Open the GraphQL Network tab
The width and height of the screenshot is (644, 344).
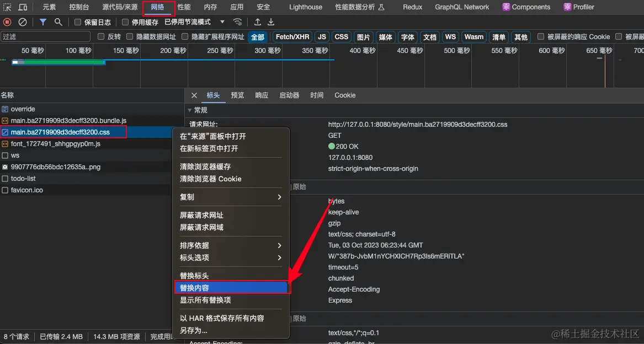pyautogui.click(x=462, y=7)
